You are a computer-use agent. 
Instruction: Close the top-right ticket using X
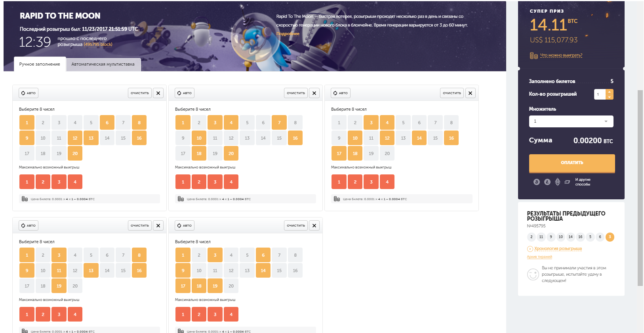click(x=470, y=93)
